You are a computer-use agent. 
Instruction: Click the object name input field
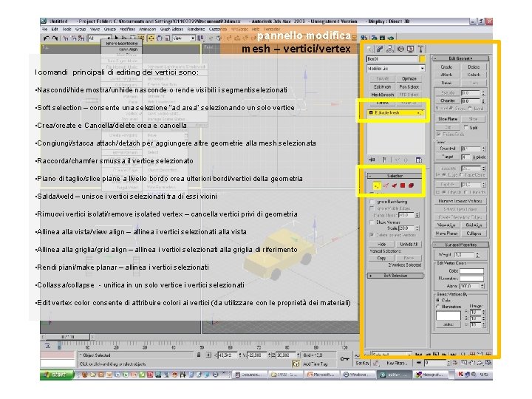pyautogui.click(x=392, y=59)
